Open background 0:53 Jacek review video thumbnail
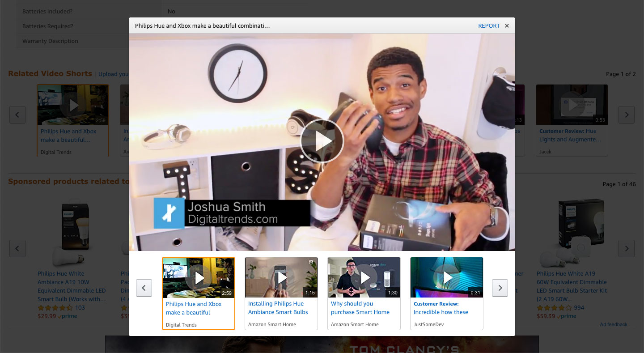Screen dimensions: 644x353 pos(572,105)
